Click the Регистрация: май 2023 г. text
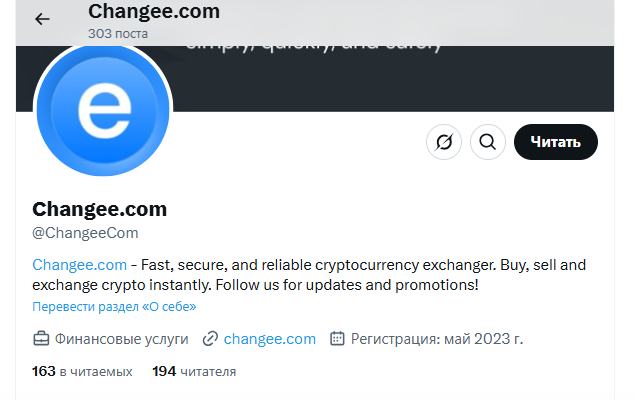The image size is (635, 400). pyautogui.click(x=437, y=339)
